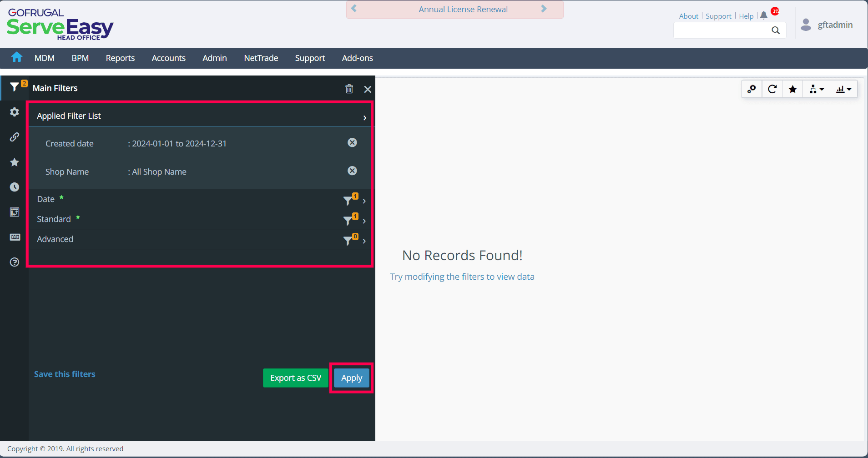Open the scheduler calendar icon in sidebar
The height and width of the screenshot is (458, 868).
(15, 212)
